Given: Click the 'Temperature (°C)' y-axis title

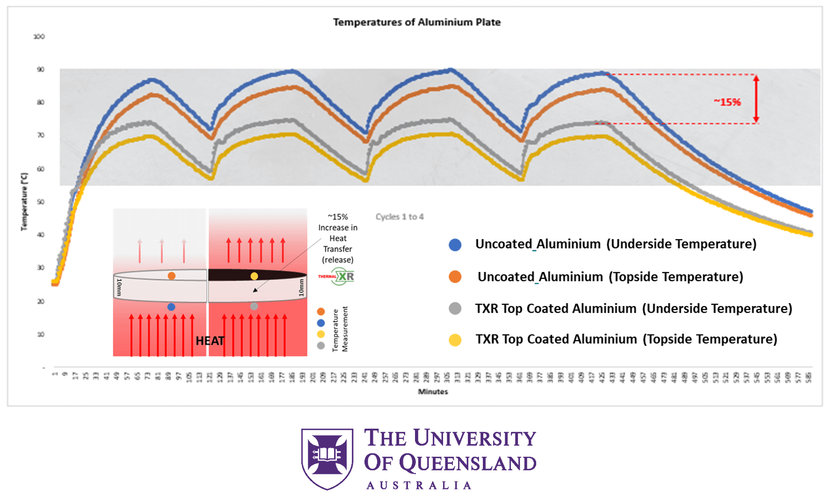Looking at the screenshot, I should 24,202.
